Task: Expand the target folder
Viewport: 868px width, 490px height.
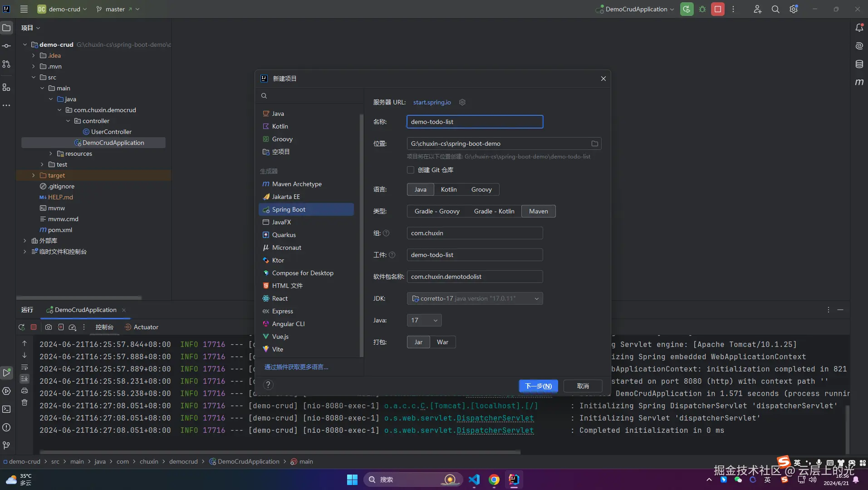Action: click(33, 175)
